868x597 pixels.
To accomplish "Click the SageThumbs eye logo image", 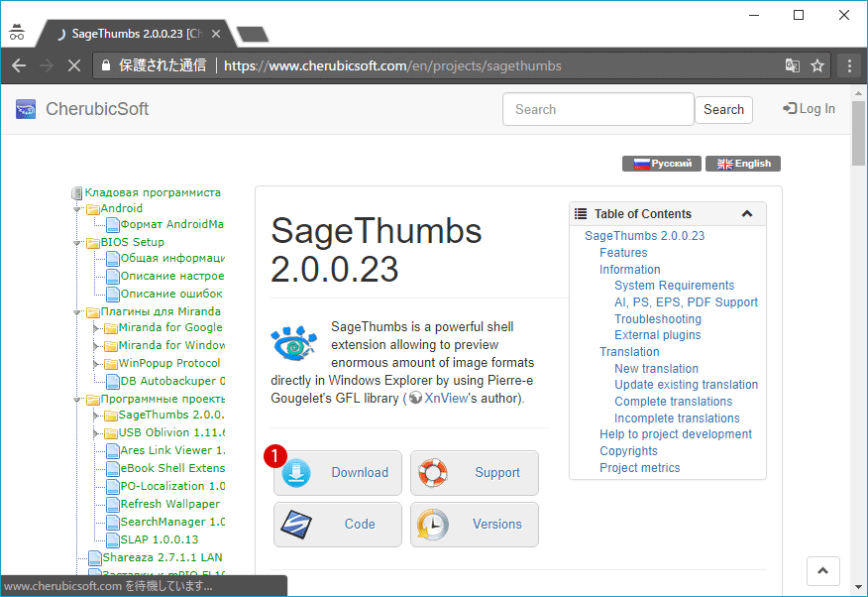I will point(293,343).
